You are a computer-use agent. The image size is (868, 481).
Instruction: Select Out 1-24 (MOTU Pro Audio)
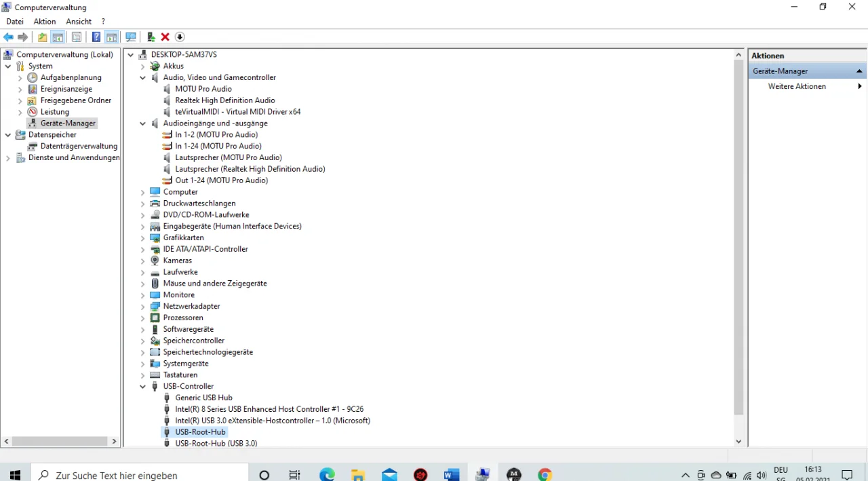click(x=222, y=180)
